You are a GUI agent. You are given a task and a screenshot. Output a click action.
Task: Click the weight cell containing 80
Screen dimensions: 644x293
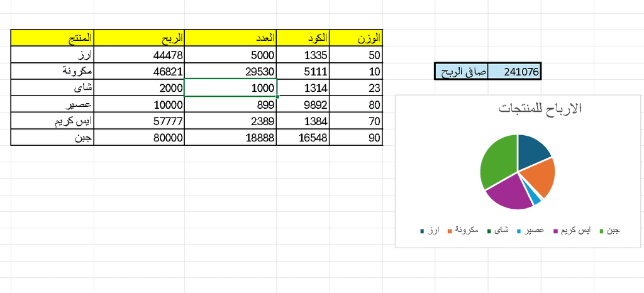(x=356, y=104)
